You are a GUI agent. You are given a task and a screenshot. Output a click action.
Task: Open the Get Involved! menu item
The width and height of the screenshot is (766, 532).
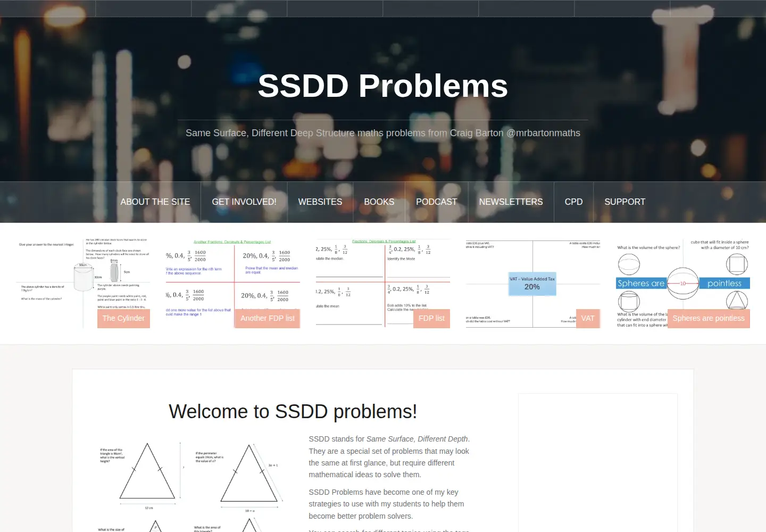(x=244, y=202)
